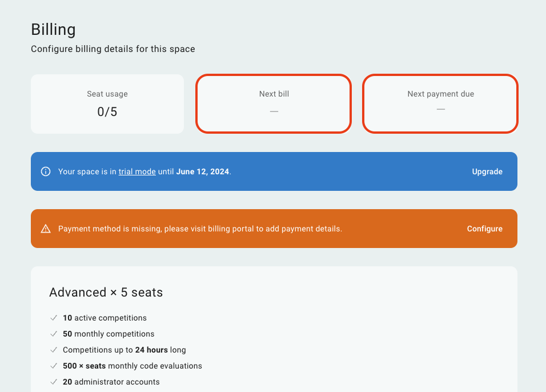Click the Advanced × 5 seats plan title
Viewport: 546px width, 392px height.
106,293
